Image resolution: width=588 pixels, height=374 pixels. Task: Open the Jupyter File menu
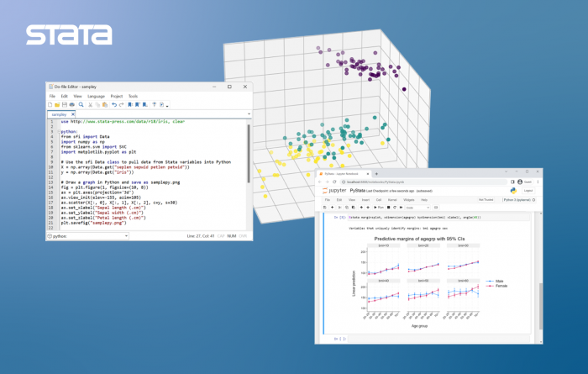[x=328, y=200]
